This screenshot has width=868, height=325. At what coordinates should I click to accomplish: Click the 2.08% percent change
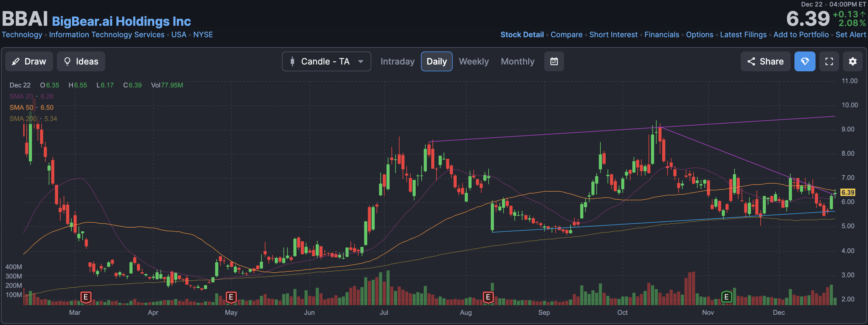[x=852, y=23]
